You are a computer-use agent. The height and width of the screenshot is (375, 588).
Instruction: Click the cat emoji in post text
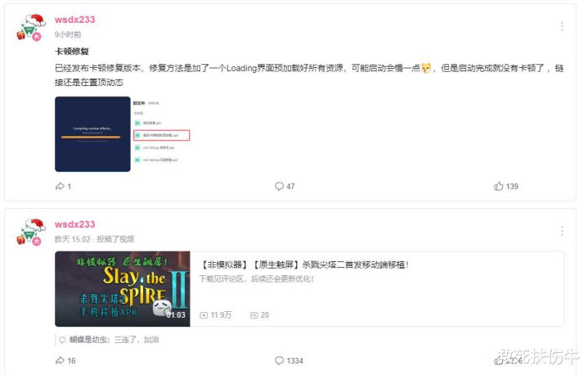[426, 68]
